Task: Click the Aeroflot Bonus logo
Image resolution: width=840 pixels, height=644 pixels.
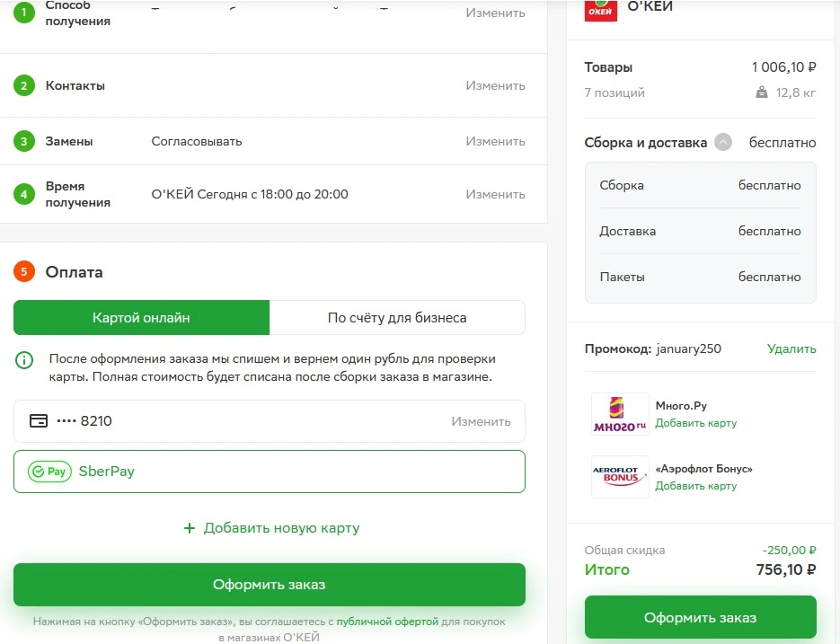Action: tap(620, 477)
